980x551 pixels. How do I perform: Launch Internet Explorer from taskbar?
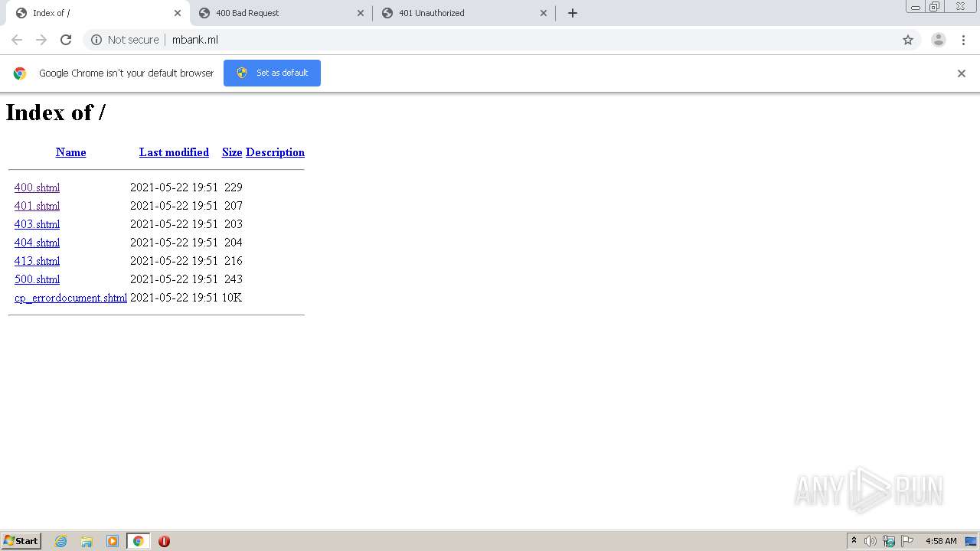[61, 541]
